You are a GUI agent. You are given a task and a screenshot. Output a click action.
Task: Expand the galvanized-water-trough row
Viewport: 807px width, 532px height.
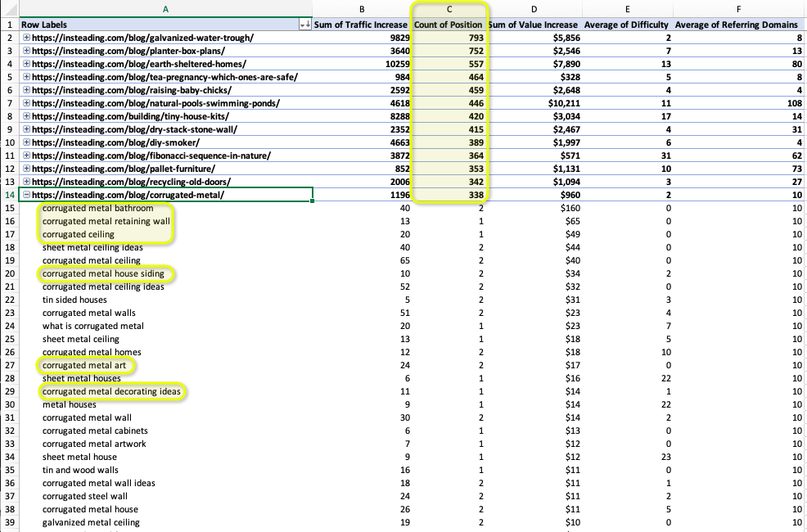(x=26, y=38)
